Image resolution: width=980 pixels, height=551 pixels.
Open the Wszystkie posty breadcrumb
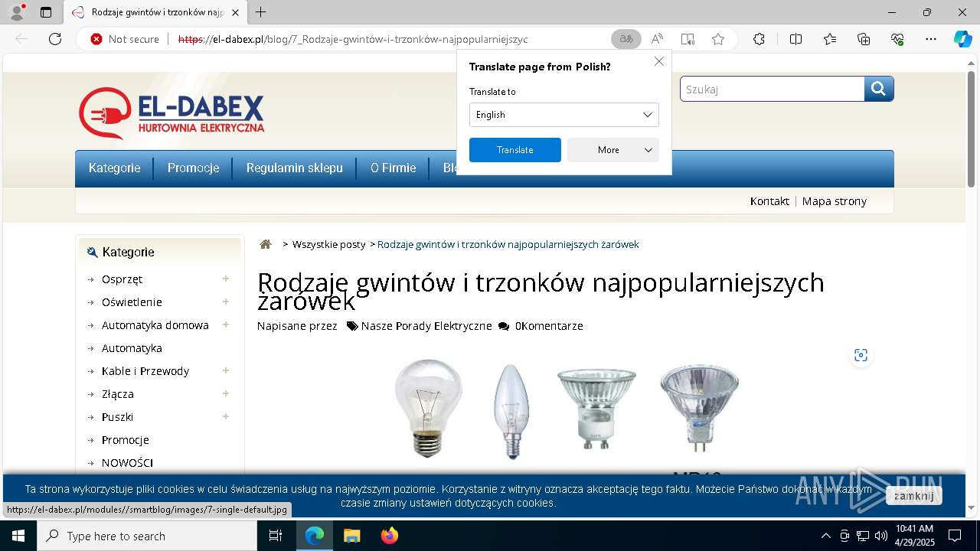(x=328, y=244)
